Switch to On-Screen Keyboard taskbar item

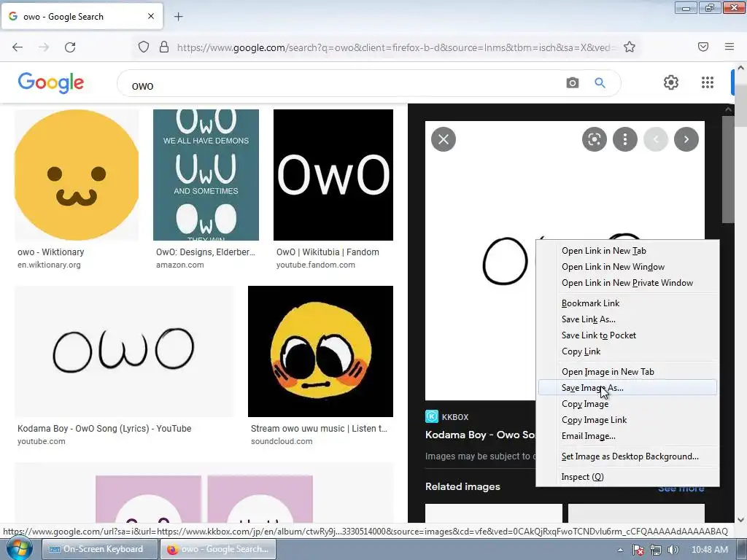tap(99, 549)
